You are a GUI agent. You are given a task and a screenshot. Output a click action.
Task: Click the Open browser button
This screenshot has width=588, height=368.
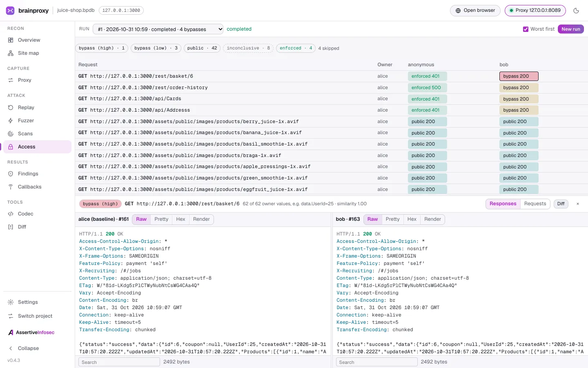tap(475, 11)
